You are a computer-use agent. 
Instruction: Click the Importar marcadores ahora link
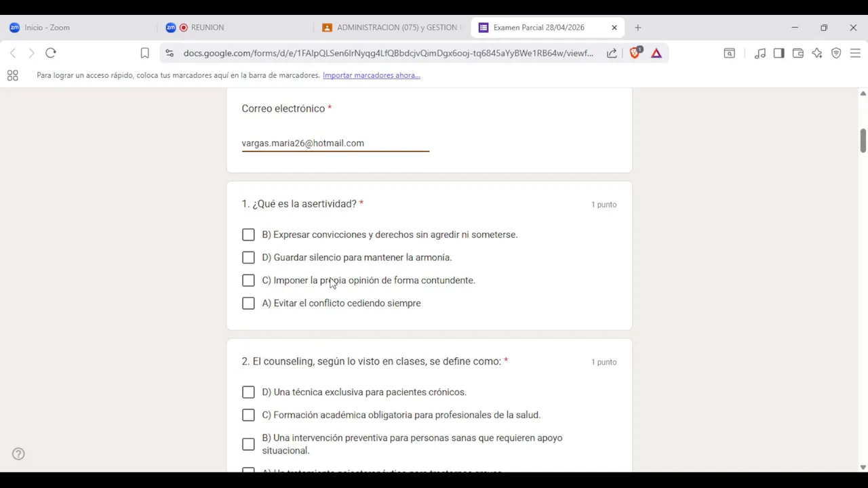click(372, 75)
